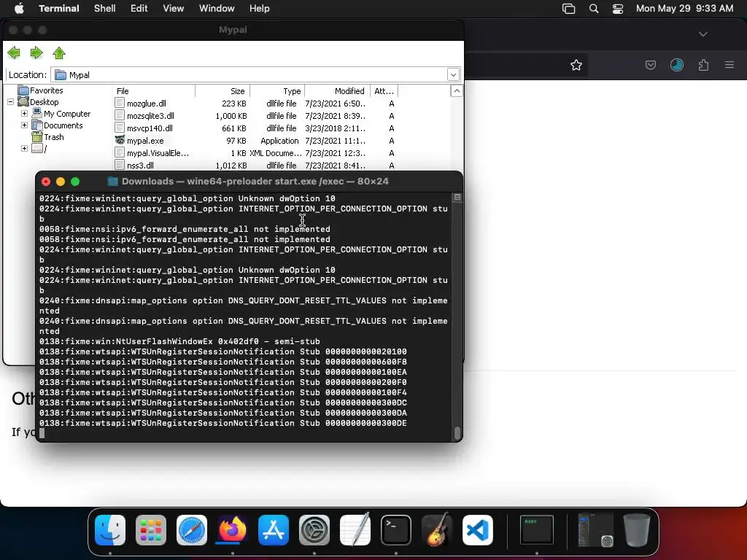This screenshot has width=747, height=560.
Task: Open Terminal from the Dock
Action: coord(396,530)
